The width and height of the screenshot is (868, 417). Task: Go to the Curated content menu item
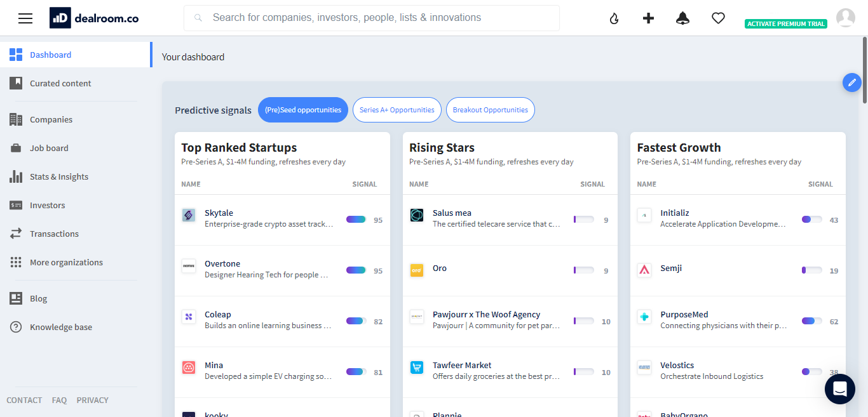[60, 83]
